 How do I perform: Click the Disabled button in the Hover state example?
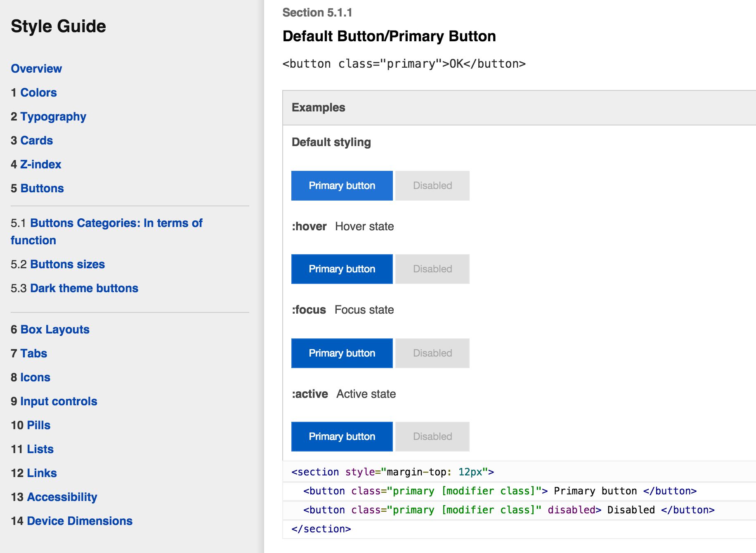point(432,269)
